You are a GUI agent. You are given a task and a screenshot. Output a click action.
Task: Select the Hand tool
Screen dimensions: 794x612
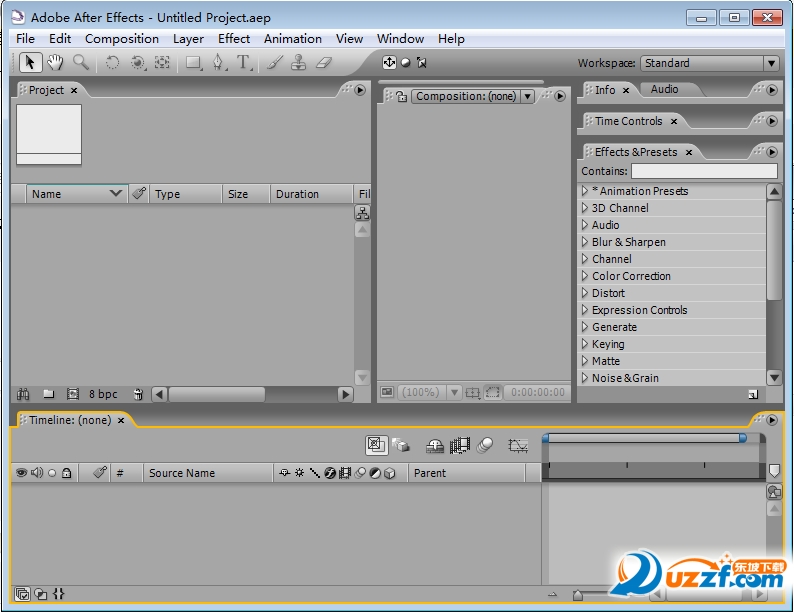(x=55, y=63)
